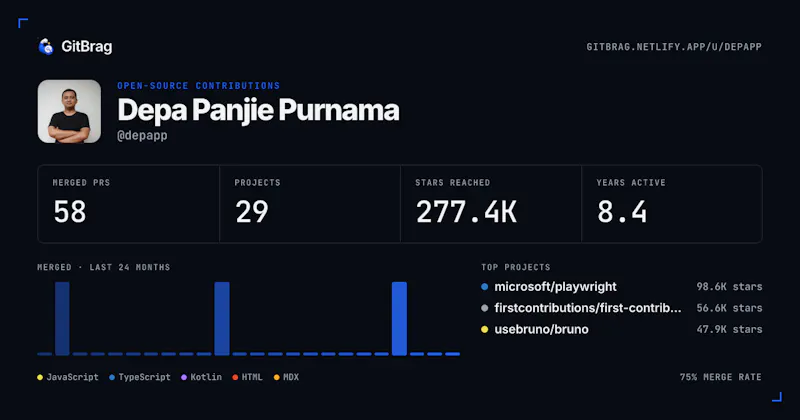The height and width of the screenshot is (420, 800).
Task: Click the MDX legend label
Action: [x=291, y=377]
